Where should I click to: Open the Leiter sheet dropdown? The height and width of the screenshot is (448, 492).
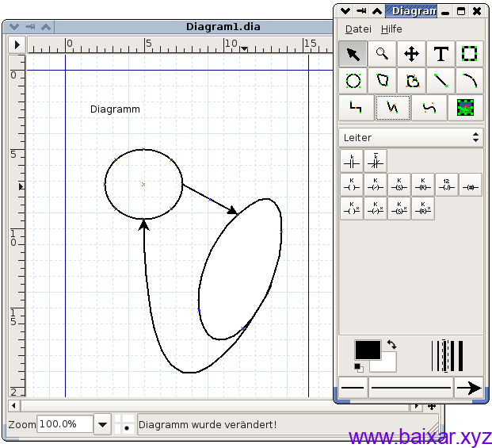[x=410, y=137]
